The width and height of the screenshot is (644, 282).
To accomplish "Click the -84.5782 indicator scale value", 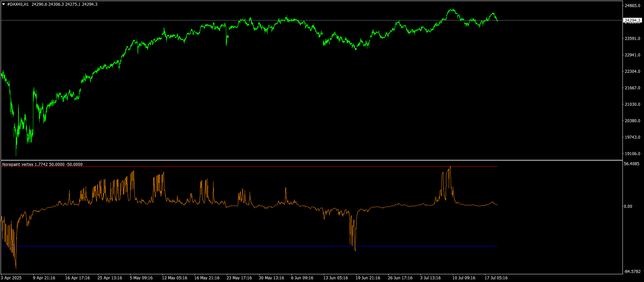I will click(x=632, y=271).
